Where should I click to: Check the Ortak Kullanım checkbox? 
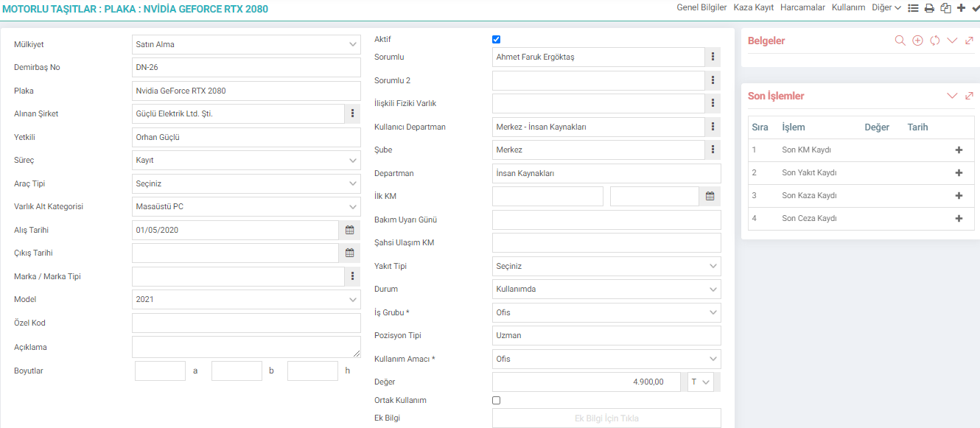[496, 401]
